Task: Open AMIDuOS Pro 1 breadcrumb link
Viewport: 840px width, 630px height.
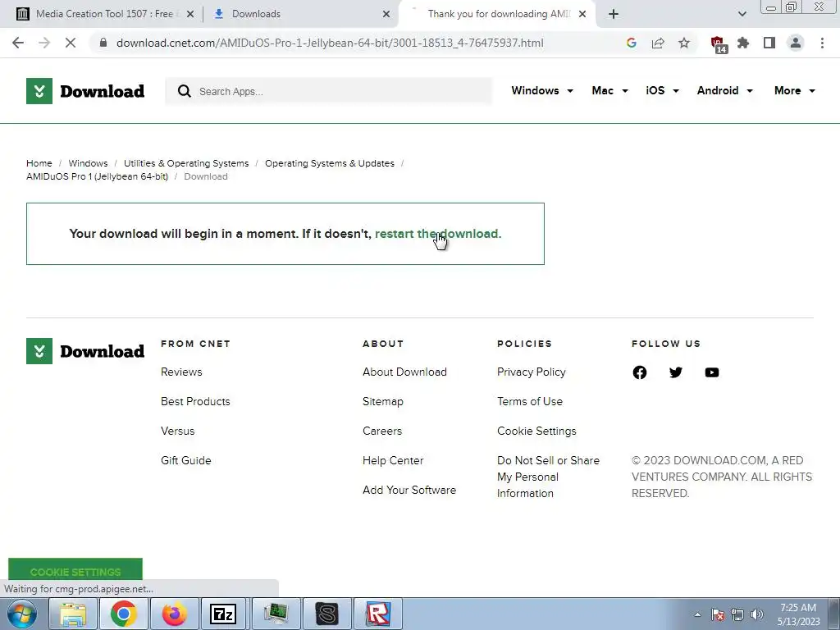Action: pyautogui.click(x=97, y=177)
